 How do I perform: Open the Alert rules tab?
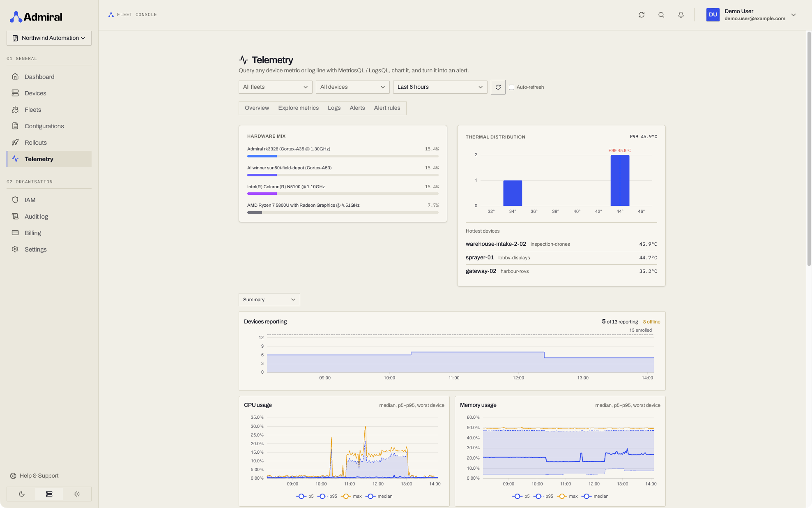coord(387,108)
